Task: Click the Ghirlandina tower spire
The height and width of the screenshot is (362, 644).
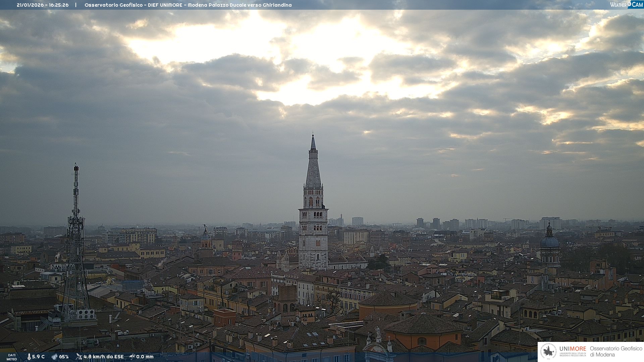Action: [313, 168]
